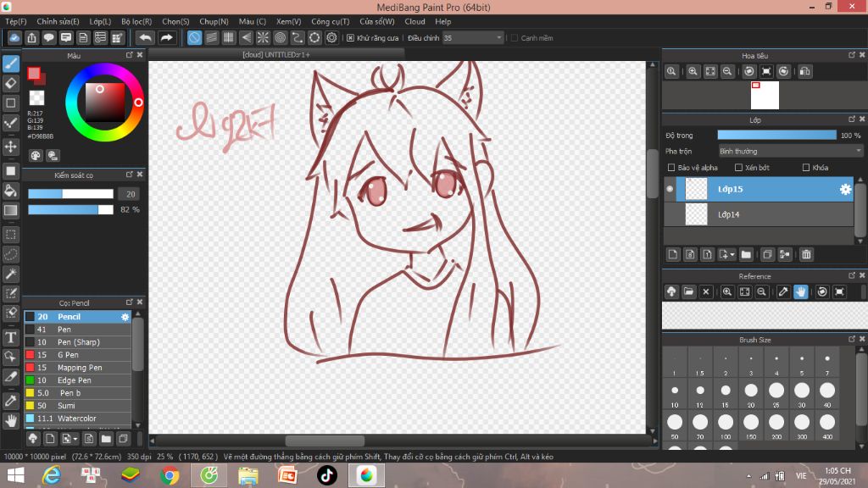Enable radial snap guide

263,37
